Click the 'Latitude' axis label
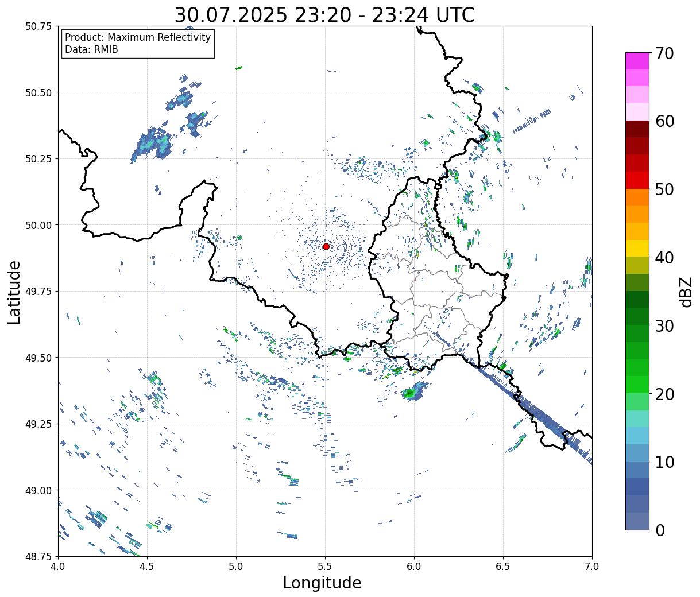Screen dimensions: 700x597 (x=14, y=292)
